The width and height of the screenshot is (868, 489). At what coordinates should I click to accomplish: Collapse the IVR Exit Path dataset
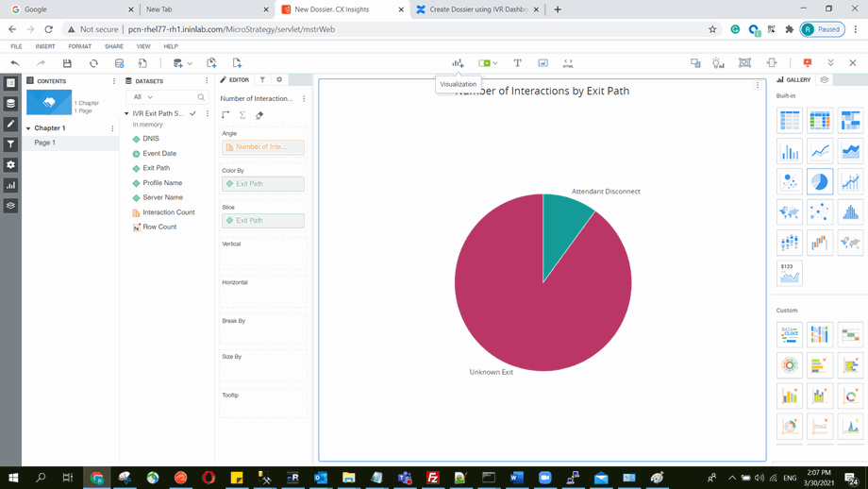[127, 113]
